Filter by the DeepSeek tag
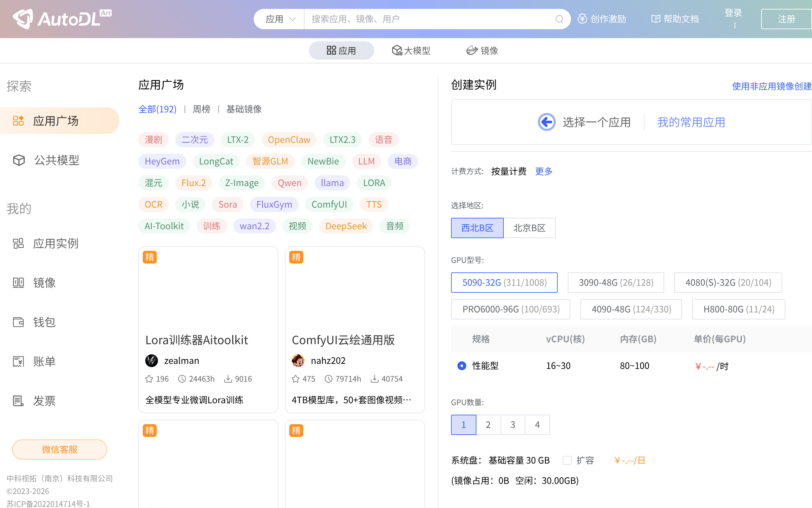 346,226
